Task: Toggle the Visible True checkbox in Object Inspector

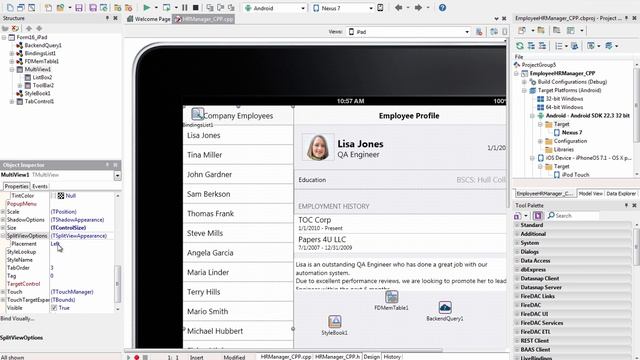Action: (x=54, y=308)
